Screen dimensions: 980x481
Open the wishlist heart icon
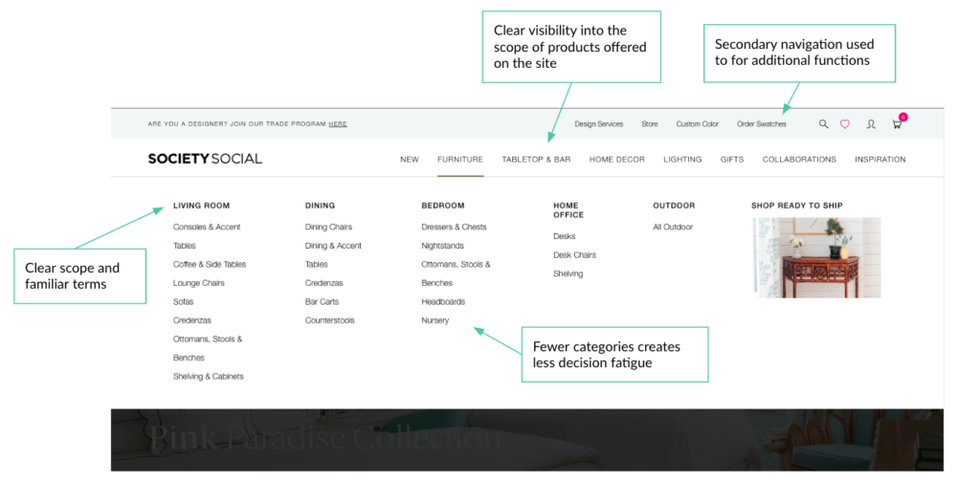tap(844, 123)
